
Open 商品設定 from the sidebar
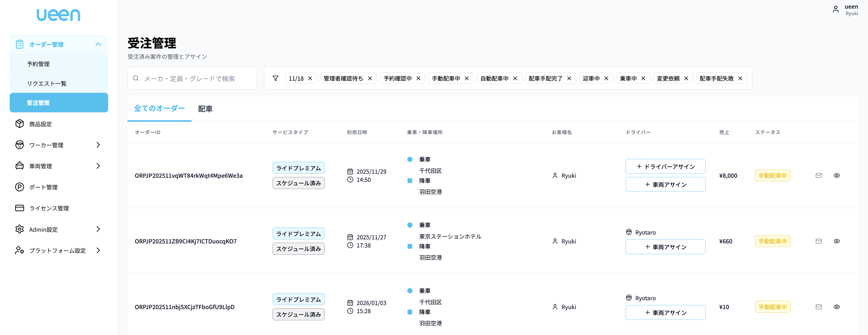(x=40, y=124)
